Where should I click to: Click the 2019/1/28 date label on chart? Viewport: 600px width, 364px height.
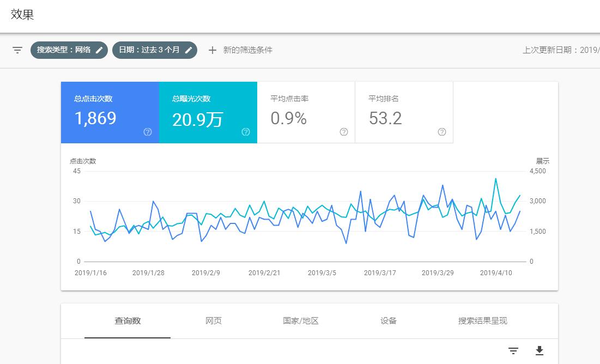(x=148, y=273)
